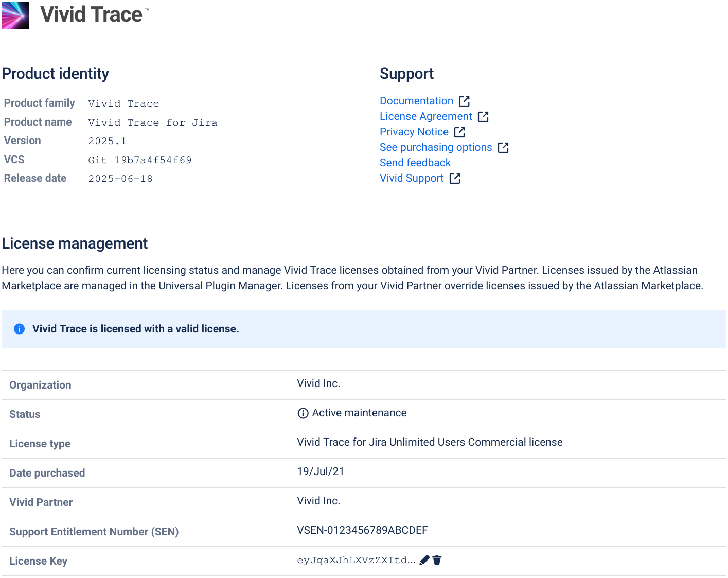Screen dimensions: 728x578
Task: Click the 'Version' field label
Action: tap(22, 141)
